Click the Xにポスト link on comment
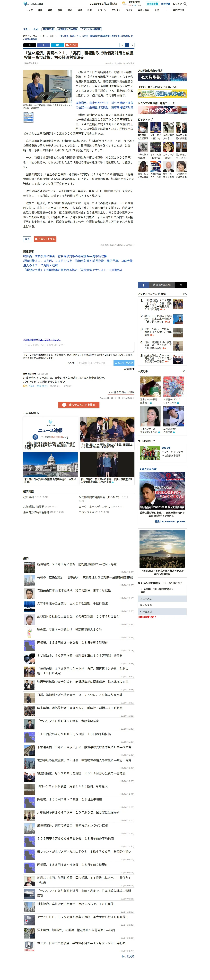The height and width of the screenshot is (980, 210). [56, 386]
